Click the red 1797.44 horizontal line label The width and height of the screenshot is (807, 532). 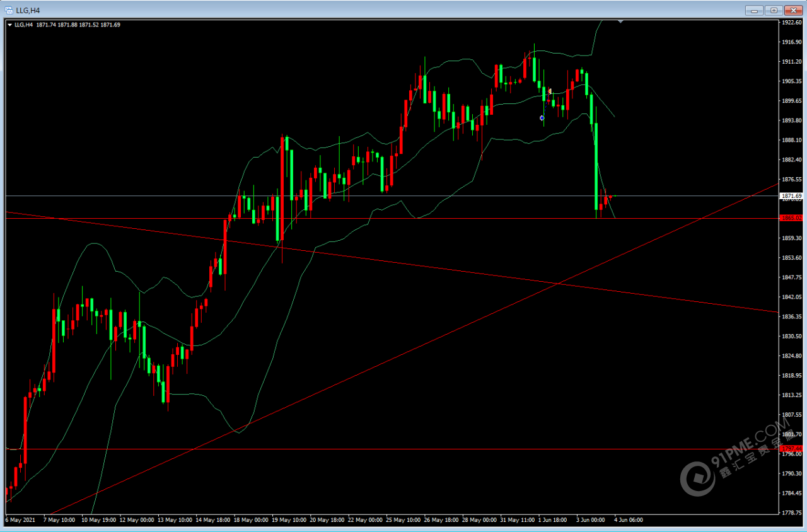pos(791,449)
